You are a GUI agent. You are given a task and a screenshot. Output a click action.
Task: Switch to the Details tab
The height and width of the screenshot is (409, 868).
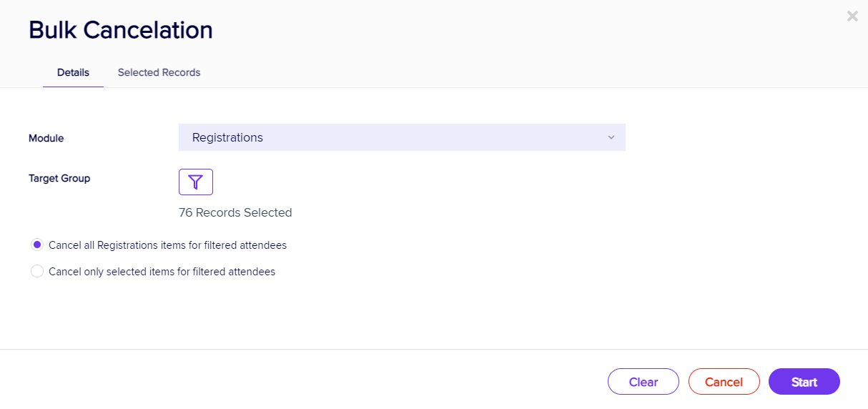(x=73, y=72)
